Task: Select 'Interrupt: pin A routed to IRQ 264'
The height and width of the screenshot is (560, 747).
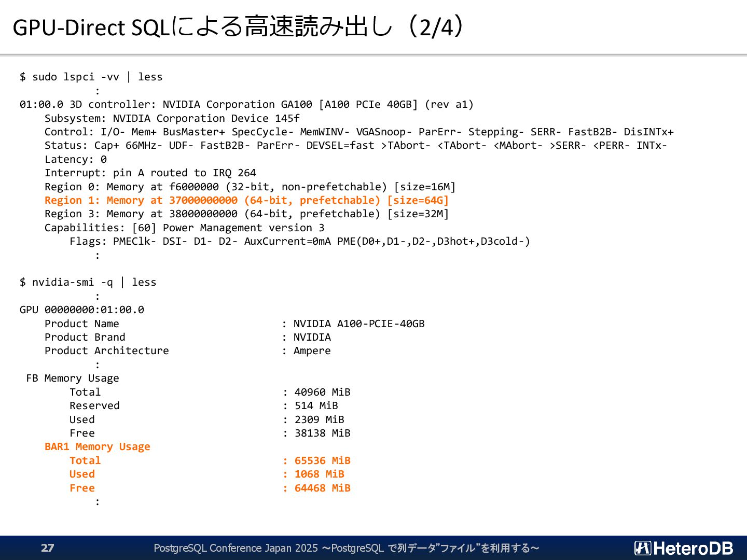Action: (150, 173)
